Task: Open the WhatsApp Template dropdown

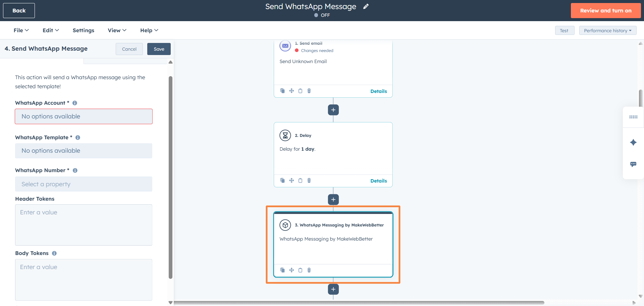Action: click(x=84, y=151)
